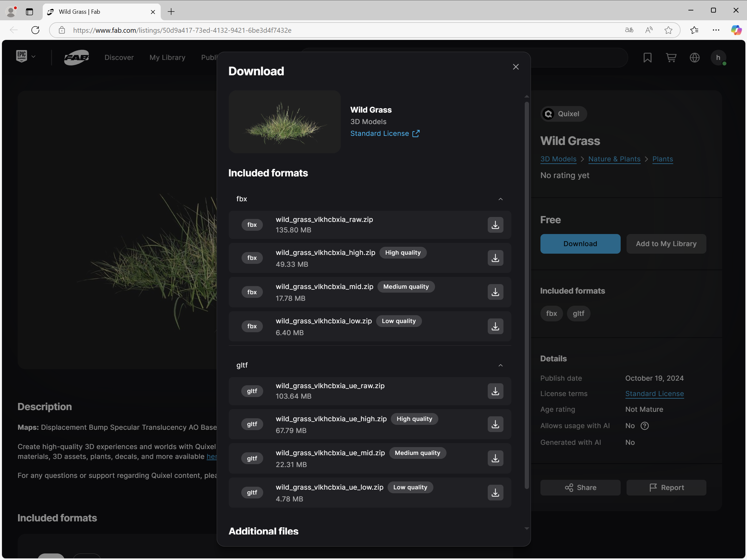Screen dimensions: 747x560
Task: Click the Nature & Plants breadcrumb
Action: [x=614, y=159]
